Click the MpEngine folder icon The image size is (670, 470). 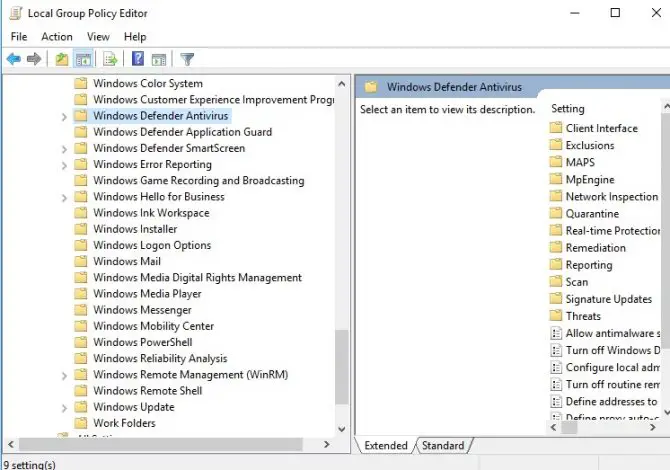tap(555, 179)
